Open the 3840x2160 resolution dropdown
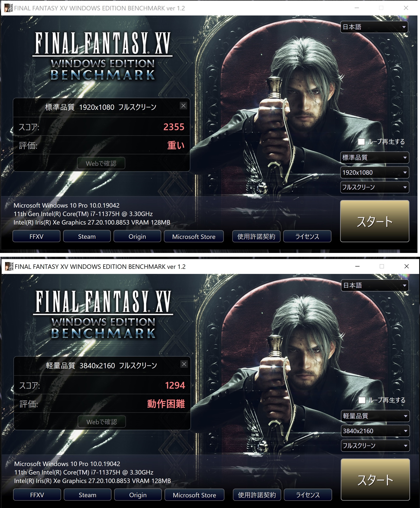The height and width of the screenshot is (508, 420). (375, 431)
